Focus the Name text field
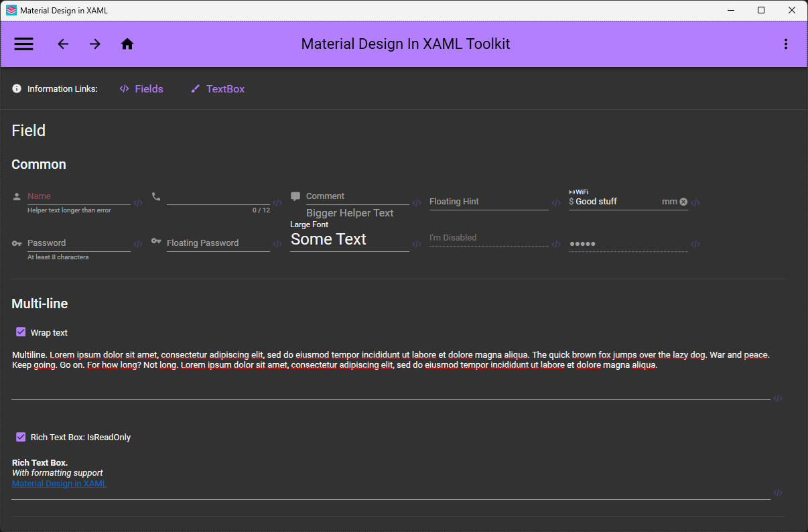808x532 pixels. pos(78,196)
